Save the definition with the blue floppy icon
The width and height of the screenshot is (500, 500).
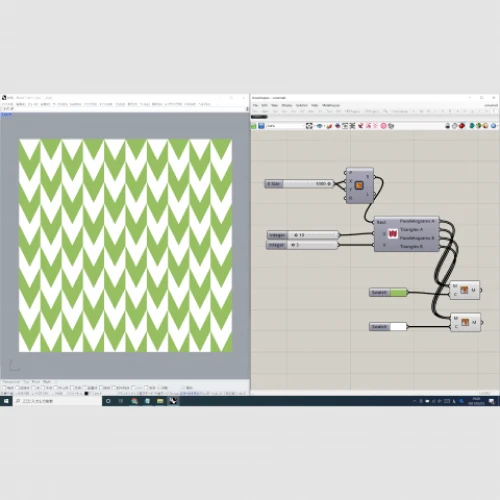(261, 126)
